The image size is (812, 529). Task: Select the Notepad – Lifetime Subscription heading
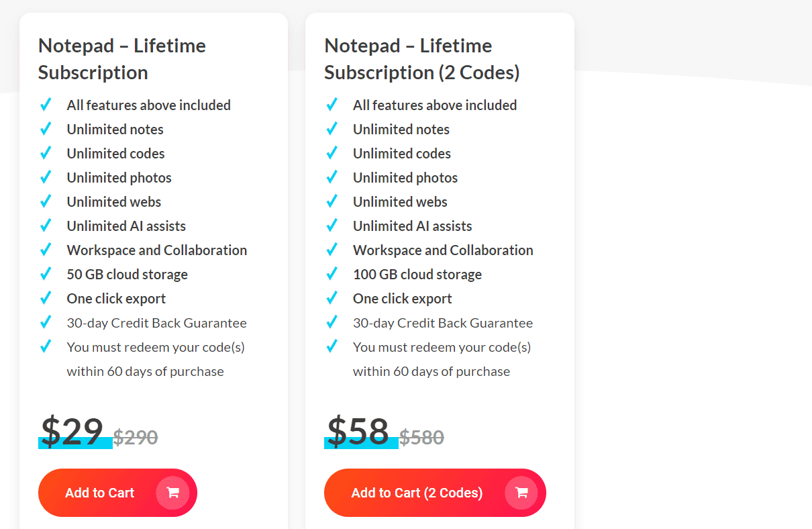(121, 59)
